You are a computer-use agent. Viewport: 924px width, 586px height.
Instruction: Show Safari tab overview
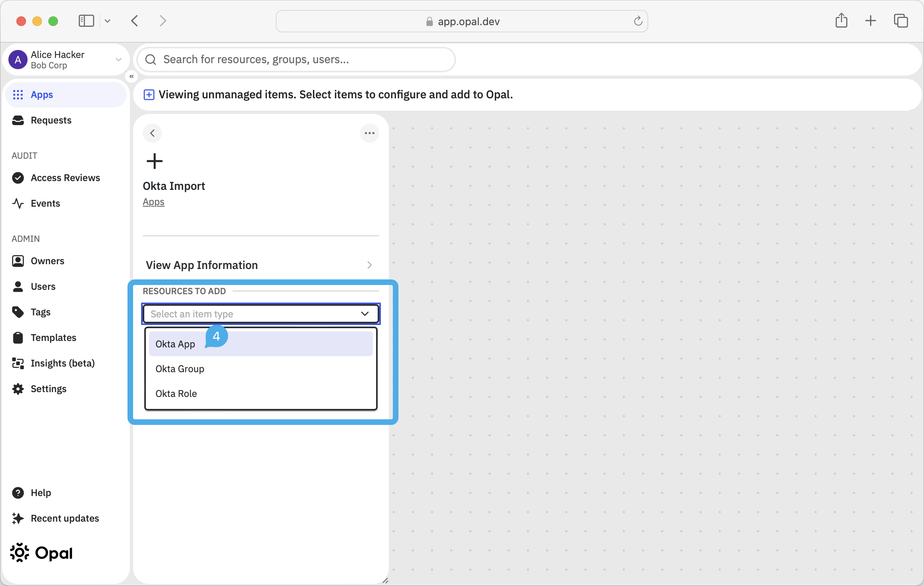tap(901, 21)
